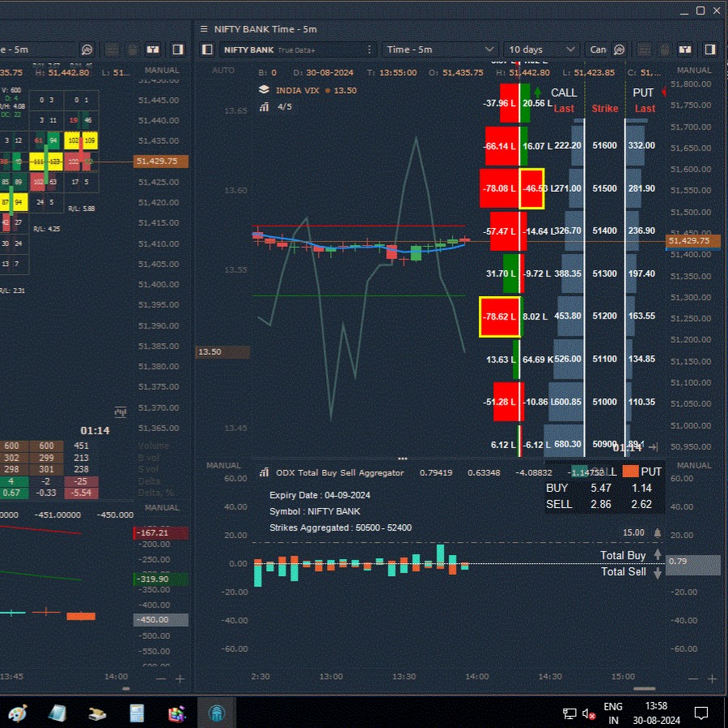The height and width of the screenshot is (728, 728).
Task: Open the NIFTY BANK Time - 5m hamburger menu
Action: 204,29
